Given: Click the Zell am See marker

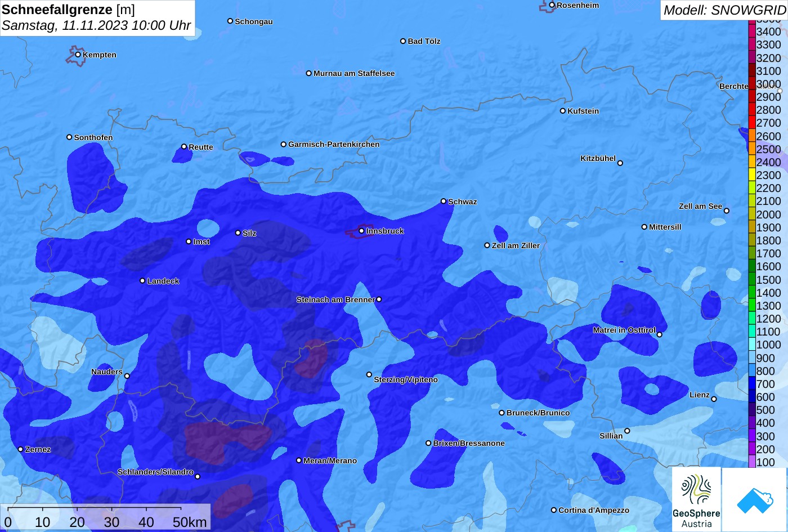Looking at the screenshot, I should point(727,211).
